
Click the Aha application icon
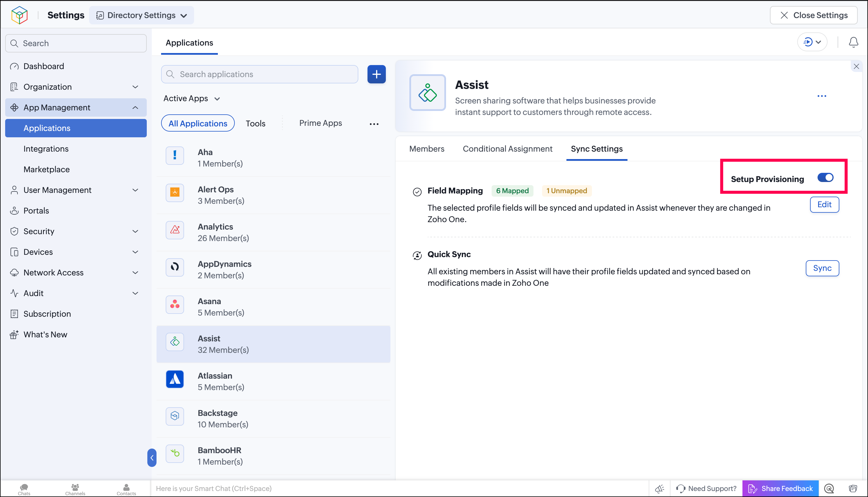[175, 155]
